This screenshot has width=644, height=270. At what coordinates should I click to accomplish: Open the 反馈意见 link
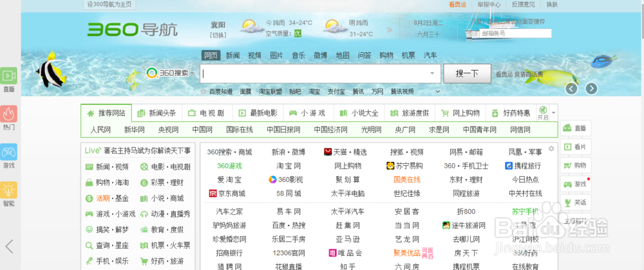point(523,4)
